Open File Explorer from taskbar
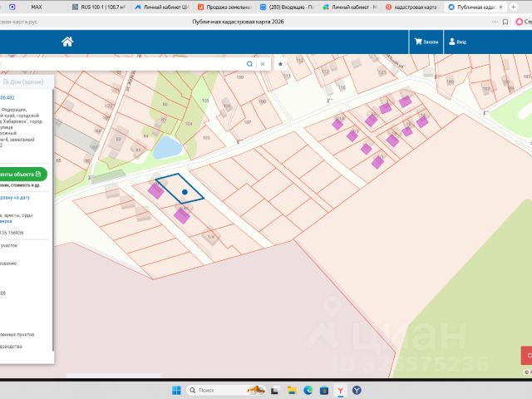Image resolution: width=532 pixels, height=399 pixels. [x=292, y=391]
